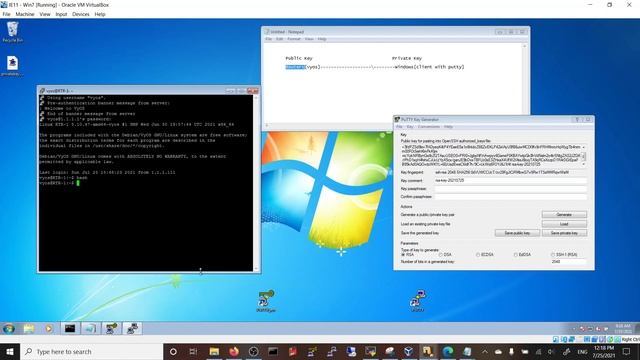This screenshot has height=360, width=640.
Task: Click the Generate button in PuTTYgen
Action: tap(564, 215)
